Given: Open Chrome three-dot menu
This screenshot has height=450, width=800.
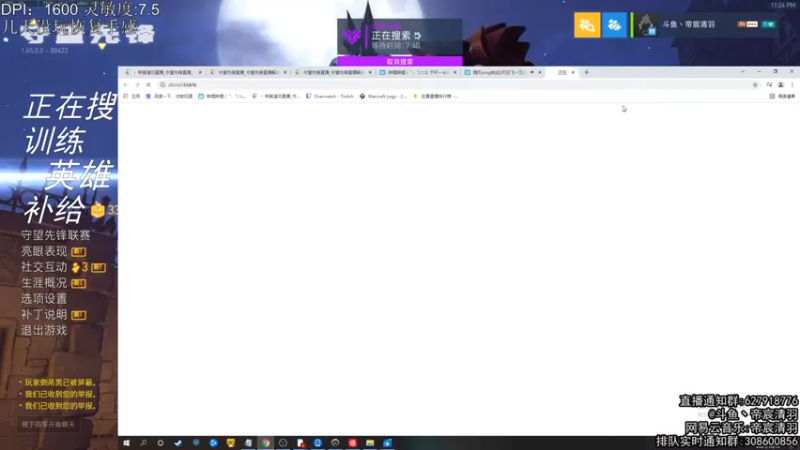Looking at the screenshot, I should [792, 85].
